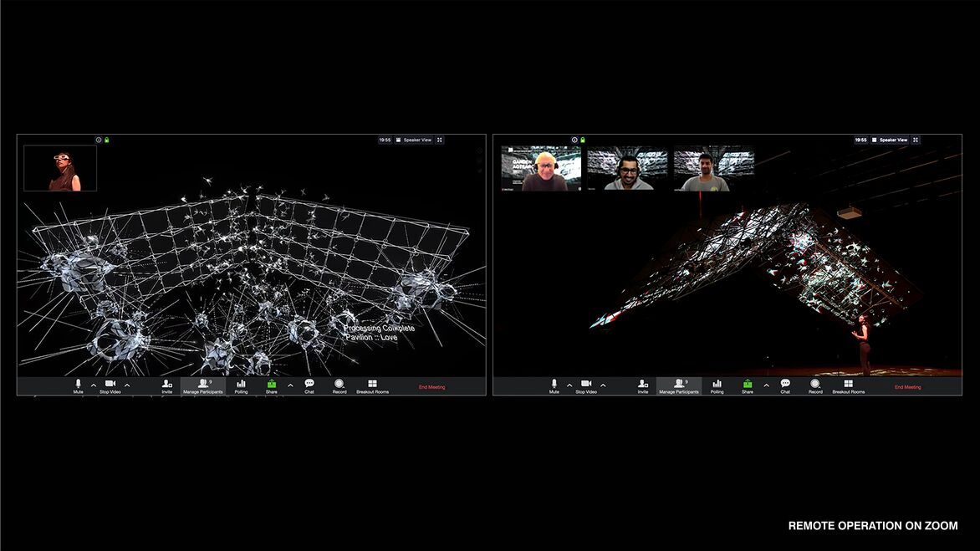The image size is (980, 551).
Task: Open Polling in left Zoom window
Action: 241,385
